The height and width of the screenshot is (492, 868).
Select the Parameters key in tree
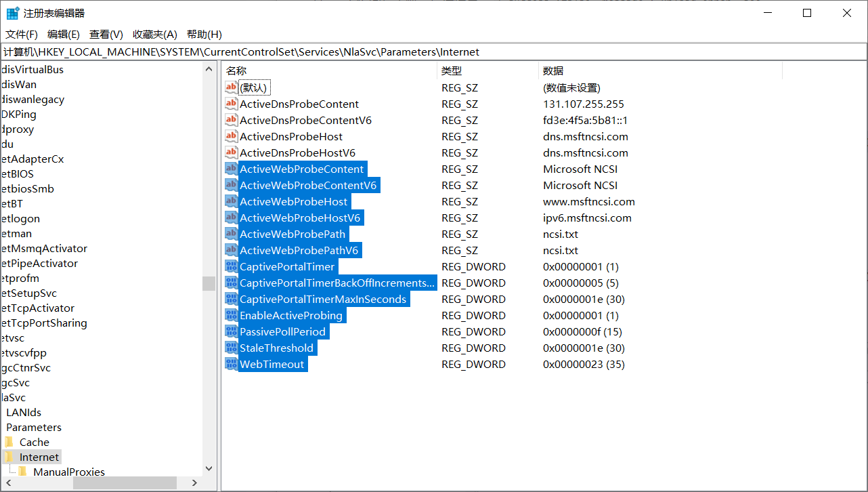tap(33, 427)
